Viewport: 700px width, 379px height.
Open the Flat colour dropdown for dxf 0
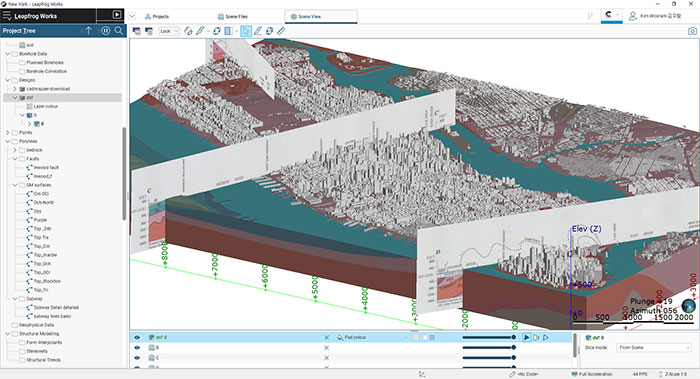pyautogui.click(x=373, y=337)
